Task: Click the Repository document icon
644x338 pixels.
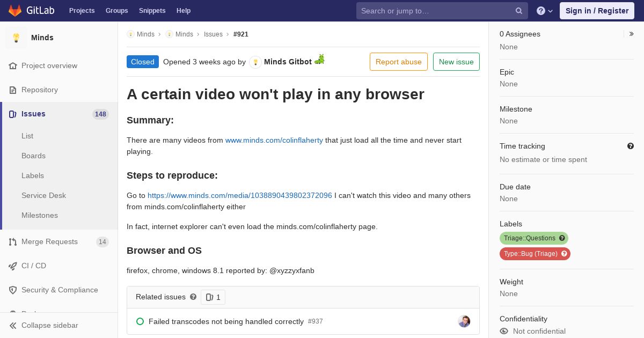Action: 13,90
